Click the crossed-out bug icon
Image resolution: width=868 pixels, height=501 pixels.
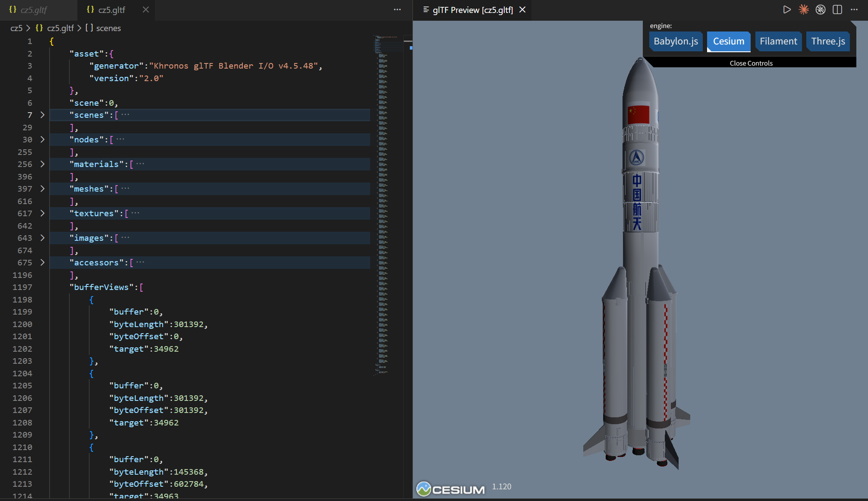point(821,9)
